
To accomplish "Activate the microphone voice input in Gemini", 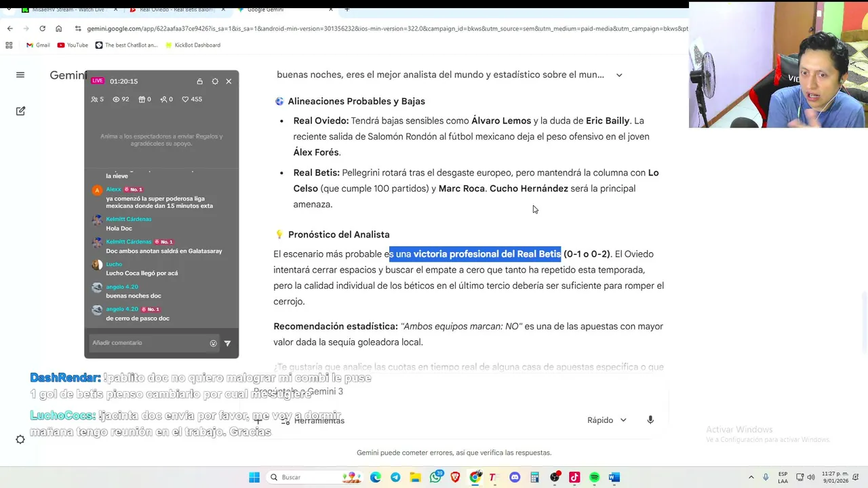I will (x=650, y=420).
